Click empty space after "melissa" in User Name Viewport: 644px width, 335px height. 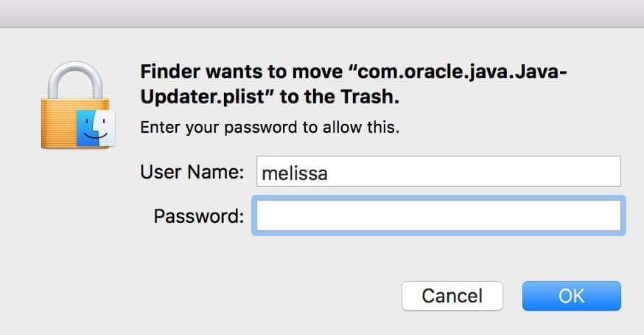tap(479, 173)
